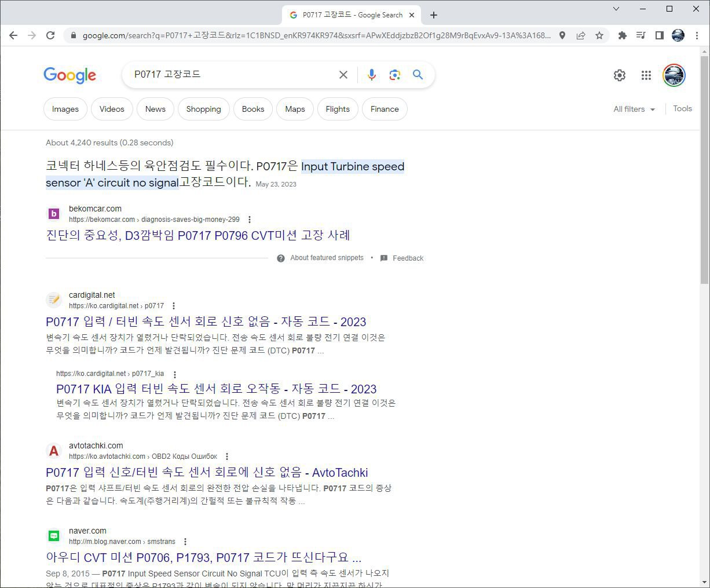The height and width of the screenshot is (588, 710).
Task: Open the Chrome profile avatar in toolbar
Action: 678,35
